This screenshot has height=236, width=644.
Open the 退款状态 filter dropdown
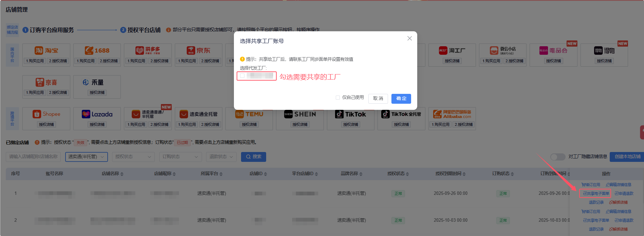[221, 157]
